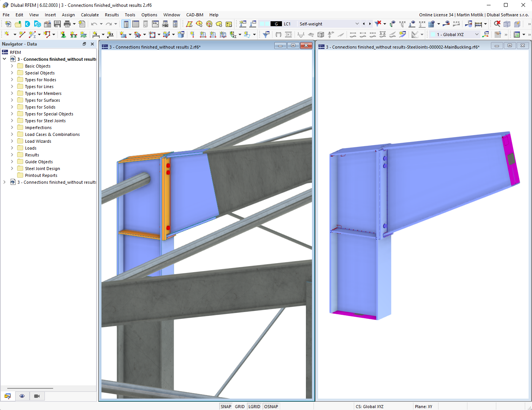Expand Basic Objects in the navigator tree
This screenshot has width=532, height=410.
coord(12,66)
